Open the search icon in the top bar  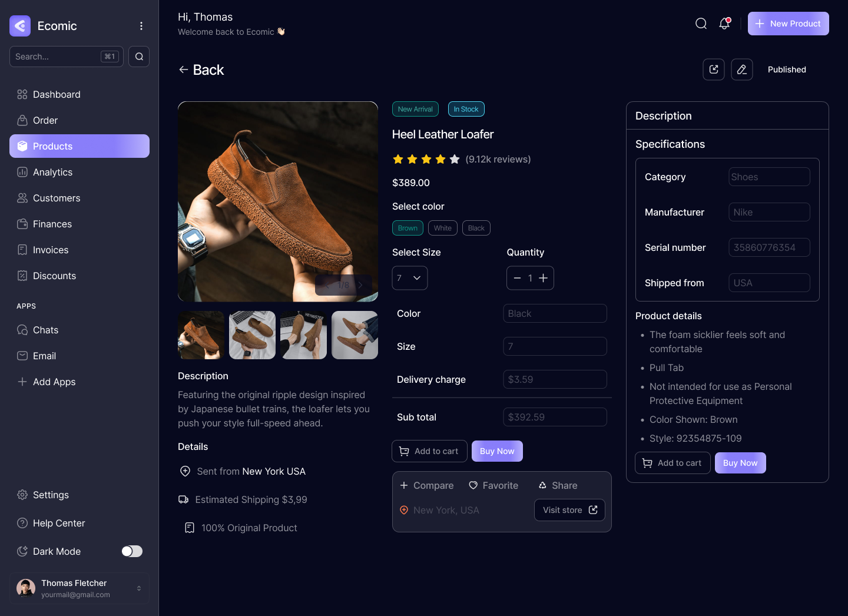[701, 23]
